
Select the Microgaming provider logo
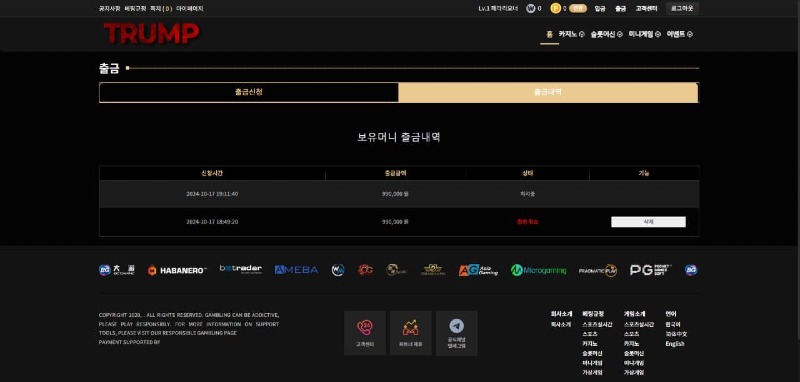pyautogui.click(x=538, y=270)
